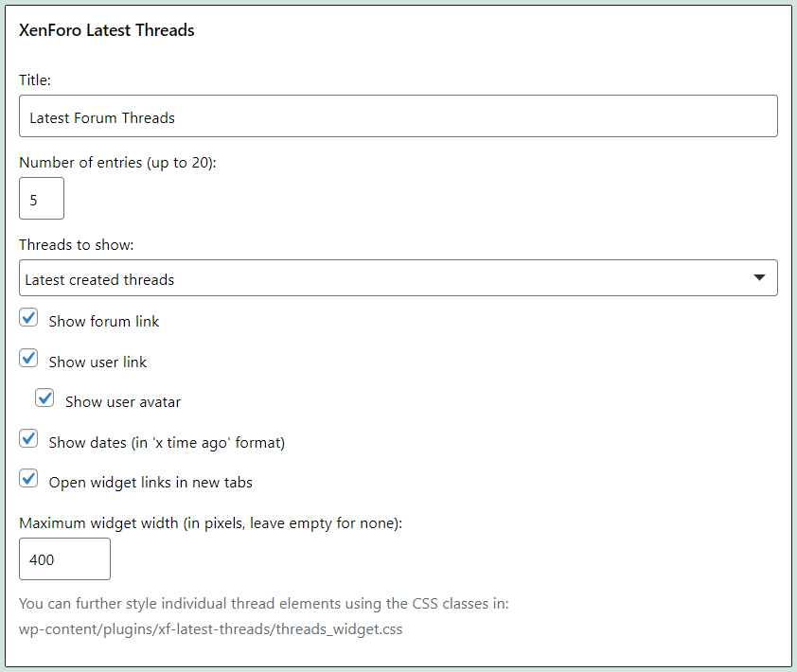Click the XenForo Latest Threads heading
The width and height of the screenshot is (797, 672).
pyautogui.click(x=107, y=30)
